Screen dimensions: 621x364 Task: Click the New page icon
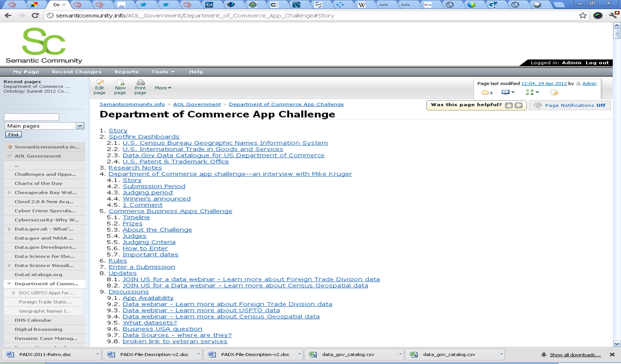point(120,83)
